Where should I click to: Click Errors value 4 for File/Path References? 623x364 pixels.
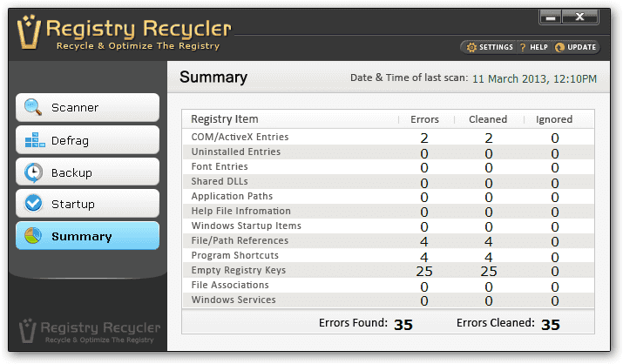pyautogui.click(x=424, y=241)
